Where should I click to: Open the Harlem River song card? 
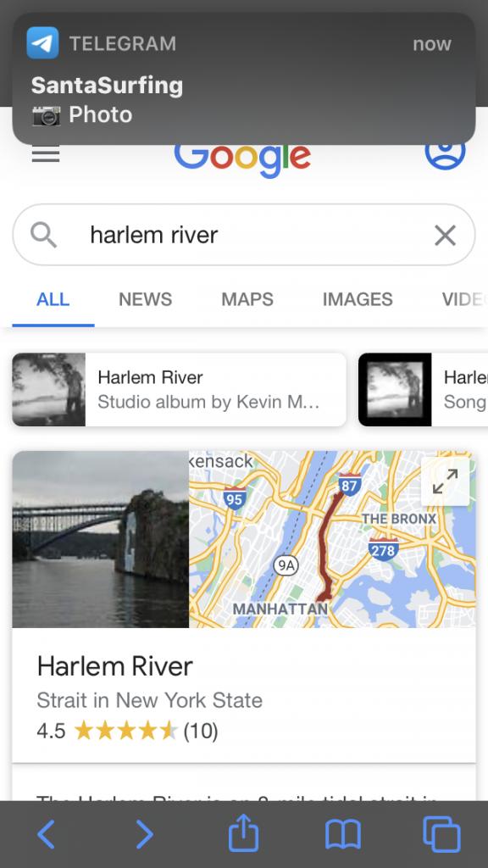pos(424,390)
